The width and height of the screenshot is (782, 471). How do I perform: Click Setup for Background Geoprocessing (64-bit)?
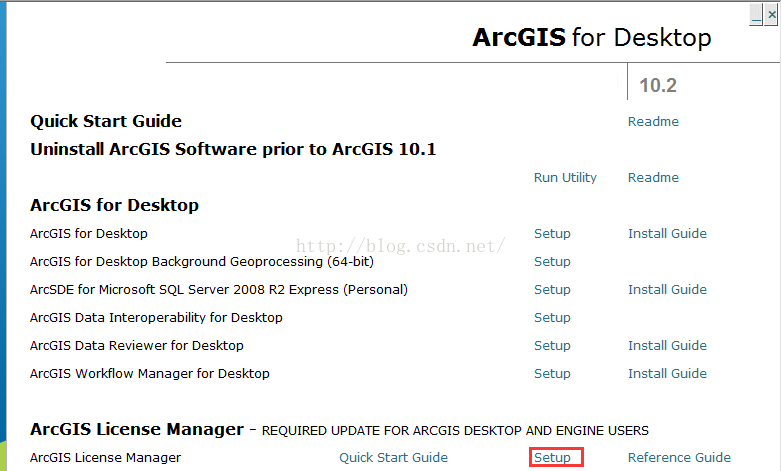(x=552, y=262)
